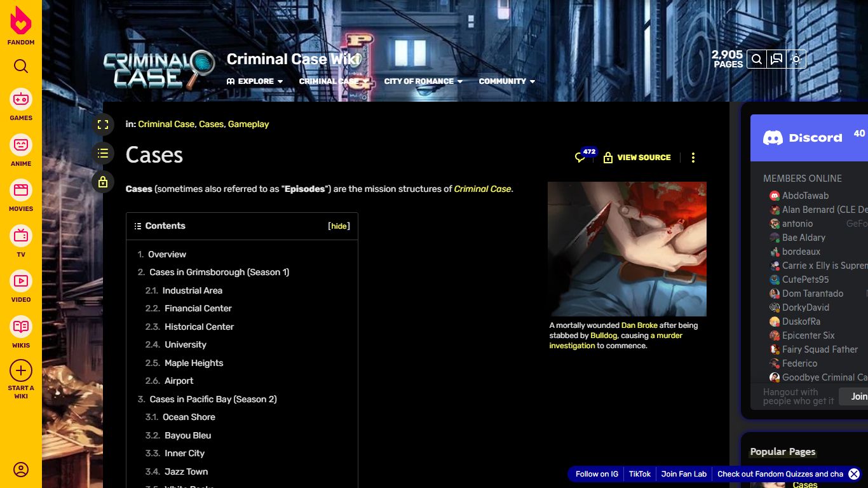Click View Source button

pyautogui.click(x=637, y=158)
